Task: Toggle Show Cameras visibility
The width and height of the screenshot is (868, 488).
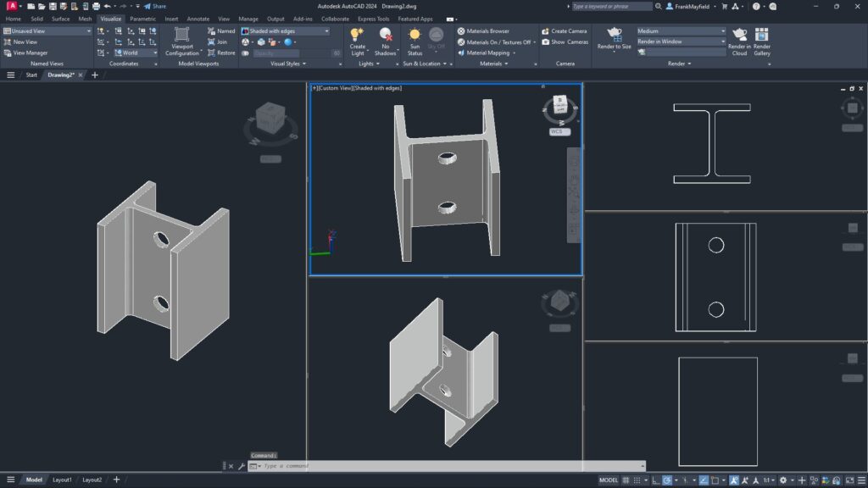Action: click(564, 42)
